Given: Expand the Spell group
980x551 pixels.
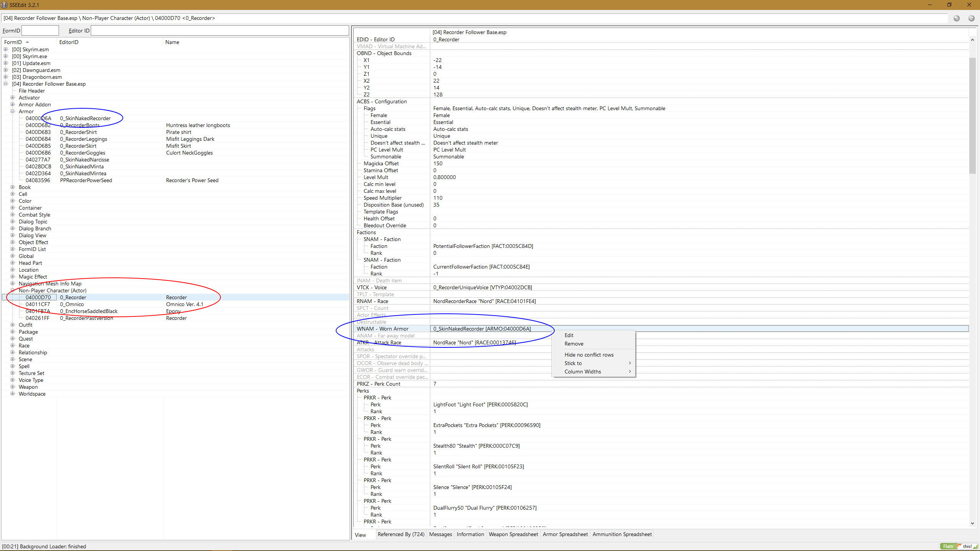Looking at the screenshot, I should tap(13, 366).
